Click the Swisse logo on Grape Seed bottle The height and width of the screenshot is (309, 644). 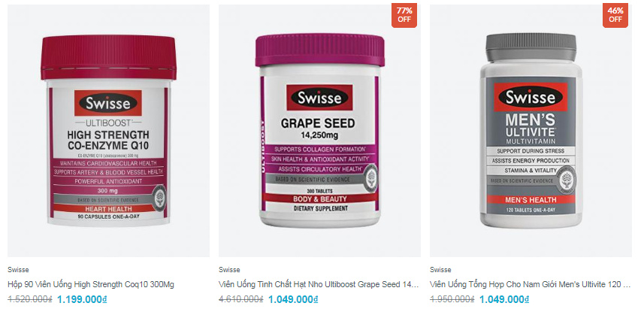pyautogui.click(x=319, y=98)
